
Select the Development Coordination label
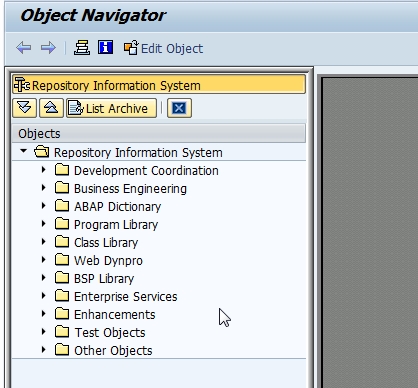(146, 171)
